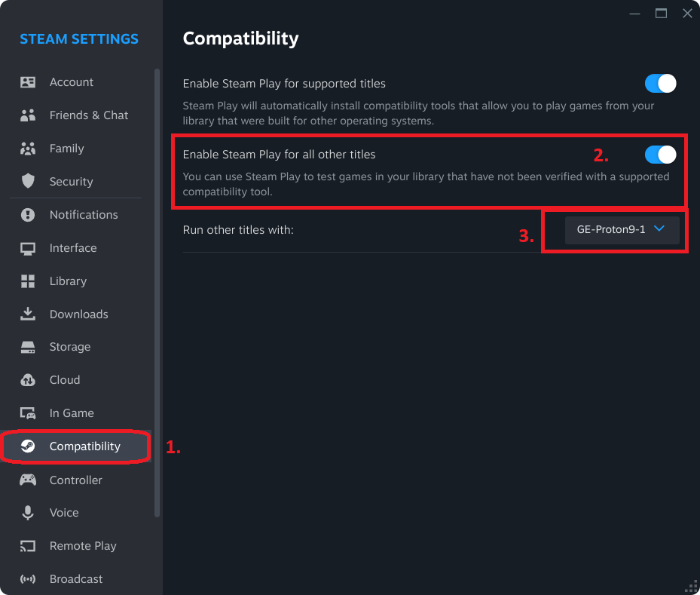700x595 pixels.
Task: Click the Account card icon in sidebar
Action: pyautogui.click(x=28, y=82)
